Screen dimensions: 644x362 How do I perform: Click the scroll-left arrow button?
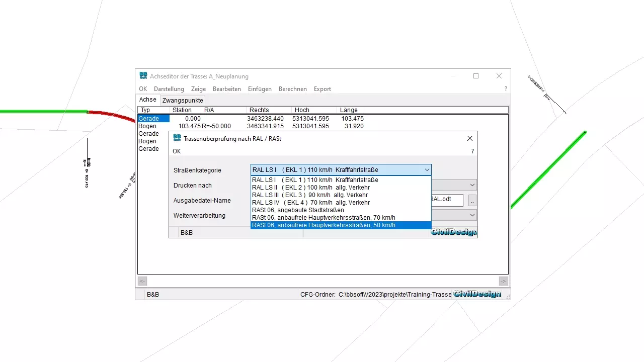click(x=142, y=281)
